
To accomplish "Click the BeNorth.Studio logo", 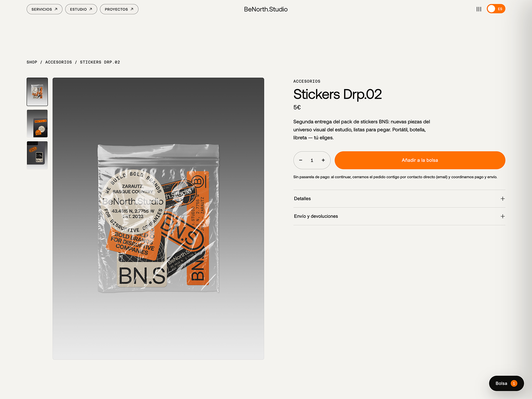I will pyautogui.click(x=266, y=9).
